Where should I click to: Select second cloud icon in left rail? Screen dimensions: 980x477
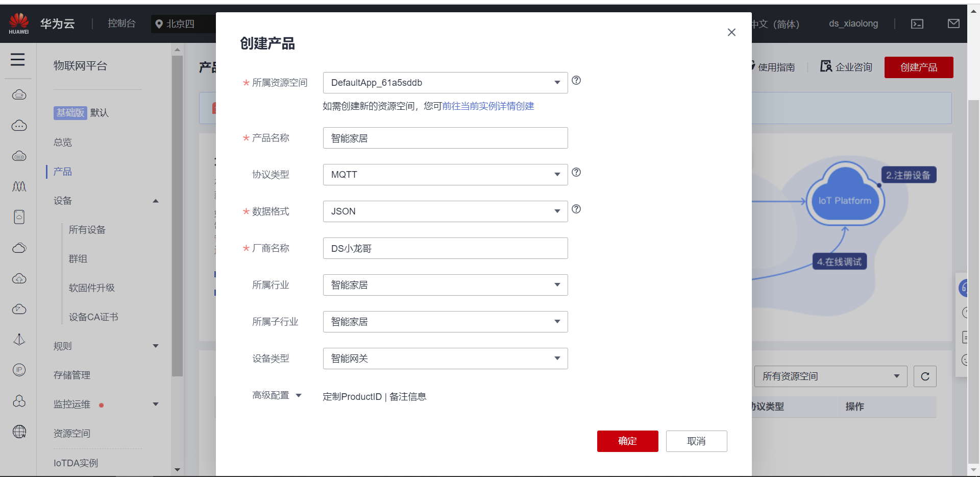click(19, 125)
